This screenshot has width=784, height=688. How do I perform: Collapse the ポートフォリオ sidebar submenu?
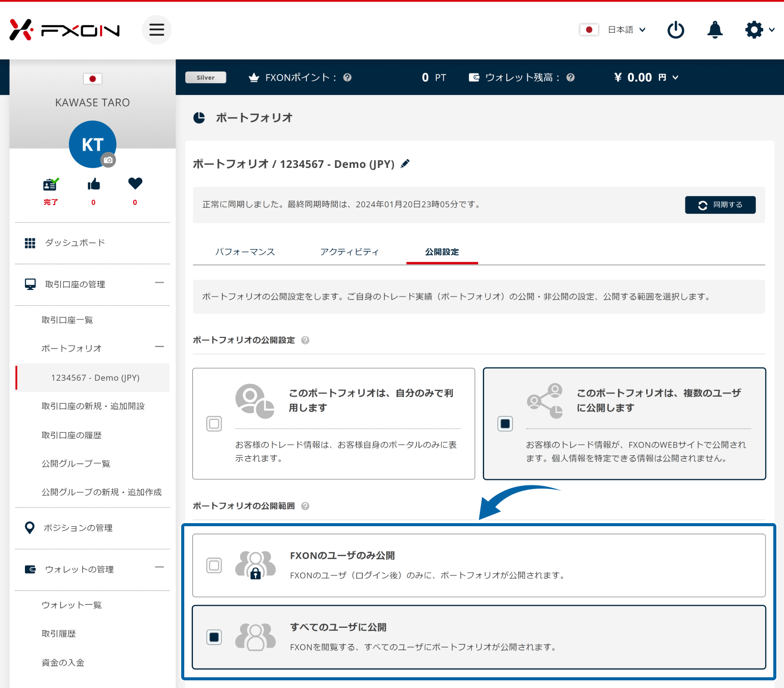tap(160, 347)
